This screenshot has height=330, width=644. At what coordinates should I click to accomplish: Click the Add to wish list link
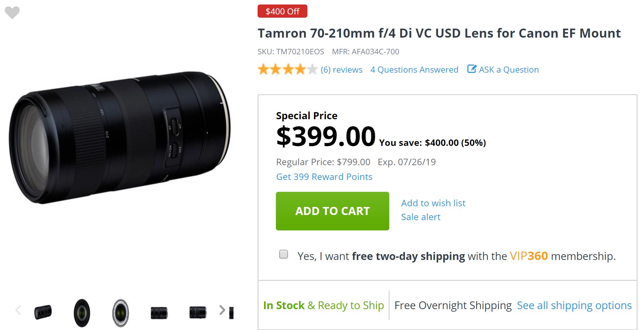433,203
